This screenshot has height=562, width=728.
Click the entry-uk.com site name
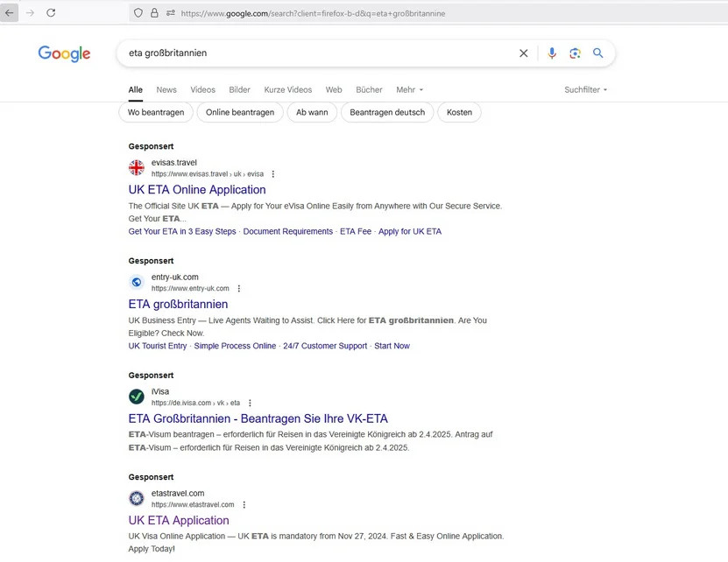[x=175, y=277]
